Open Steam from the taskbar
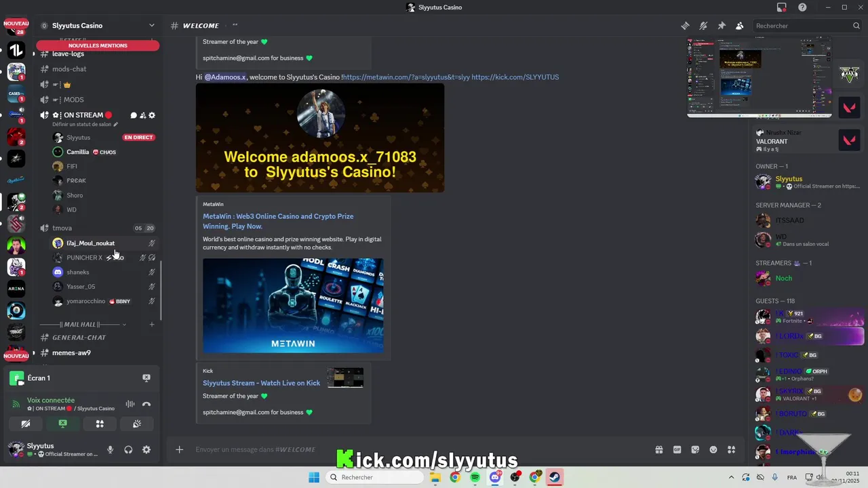 pos(555,477)
